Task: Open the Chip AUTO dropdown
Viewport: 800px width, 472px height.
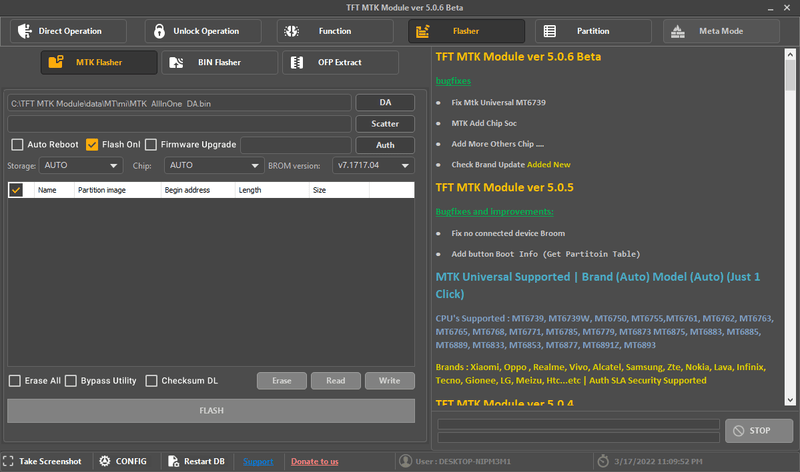Action: (x=214, y=165)
